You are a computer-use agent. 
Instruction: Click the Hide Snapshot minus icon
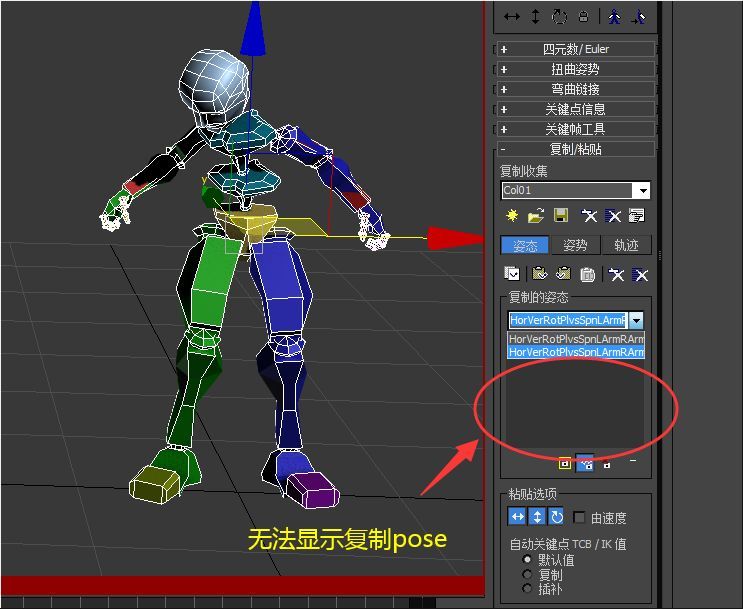click(x=633, y=460)
